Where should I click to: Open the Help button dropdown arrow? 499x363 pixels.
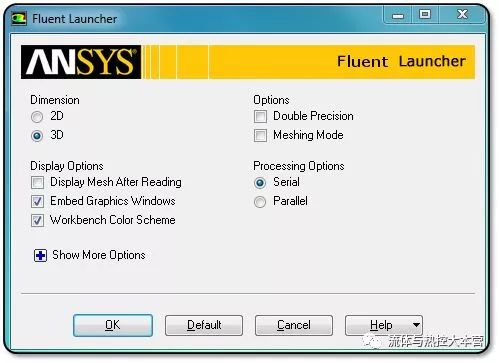[416, 325]
